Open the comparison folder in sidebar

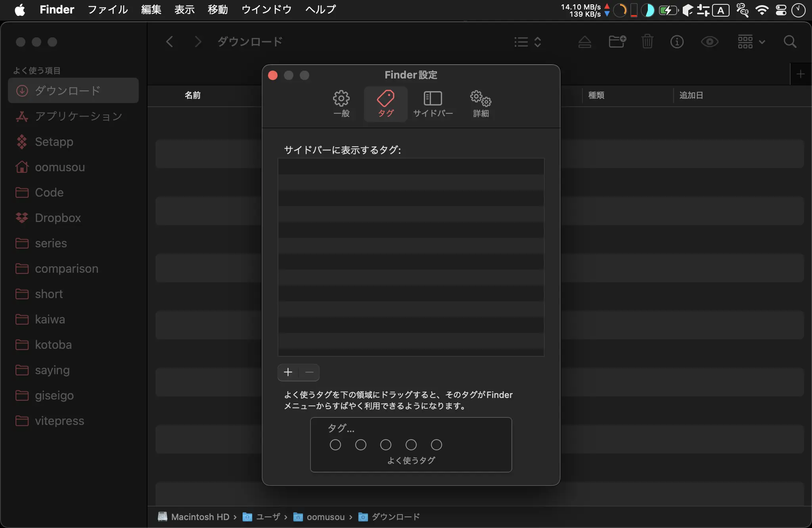click(73, 268)
